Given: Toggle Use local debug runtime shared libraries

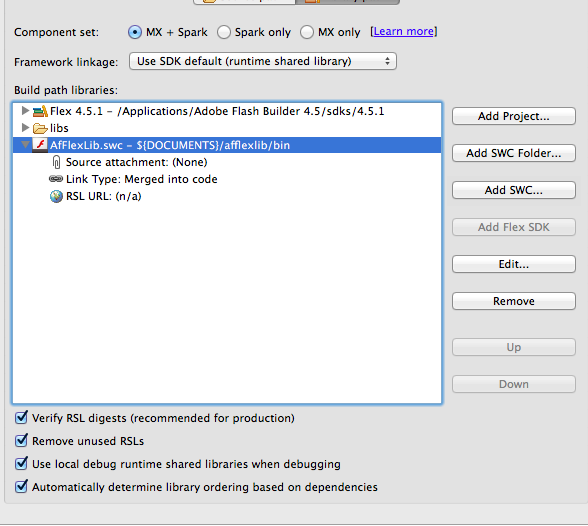Looking at the screenshot, I should 21,463.
